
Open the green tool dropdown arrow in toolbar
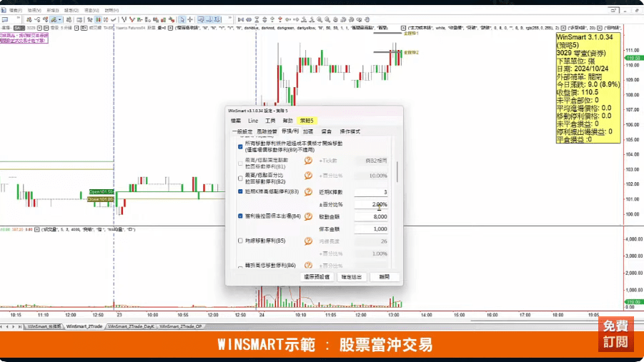coord(59,19)
